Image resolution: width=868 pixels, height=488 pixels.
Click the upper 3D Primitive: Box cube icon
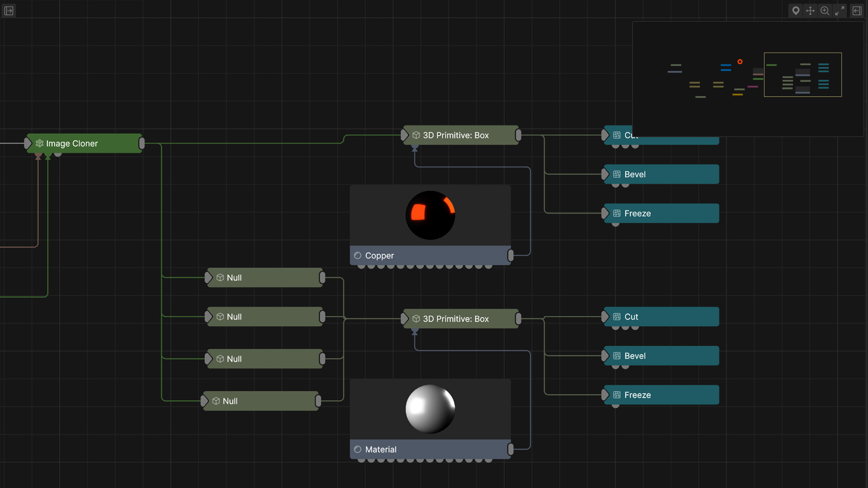click(416, 135)
